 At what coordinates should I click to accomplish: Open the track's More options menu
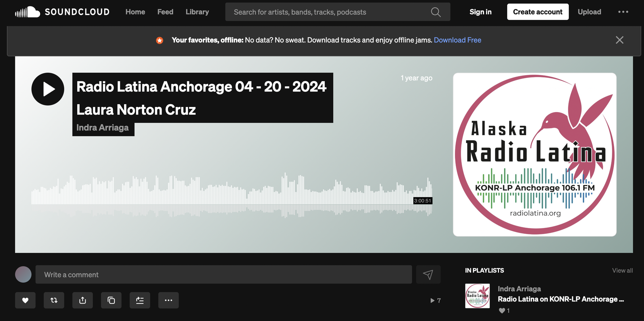pyautogui.click(x=168, y=300)
